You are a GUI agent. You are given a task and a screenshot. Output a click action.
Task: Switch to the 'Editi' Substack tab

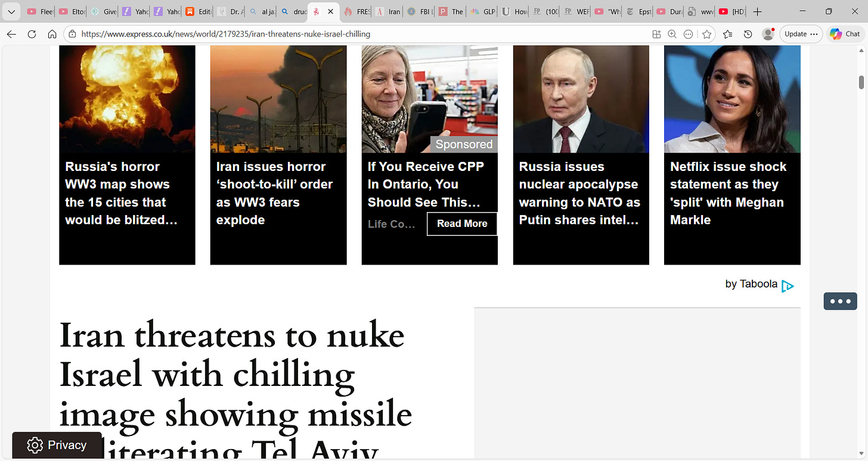197,11
